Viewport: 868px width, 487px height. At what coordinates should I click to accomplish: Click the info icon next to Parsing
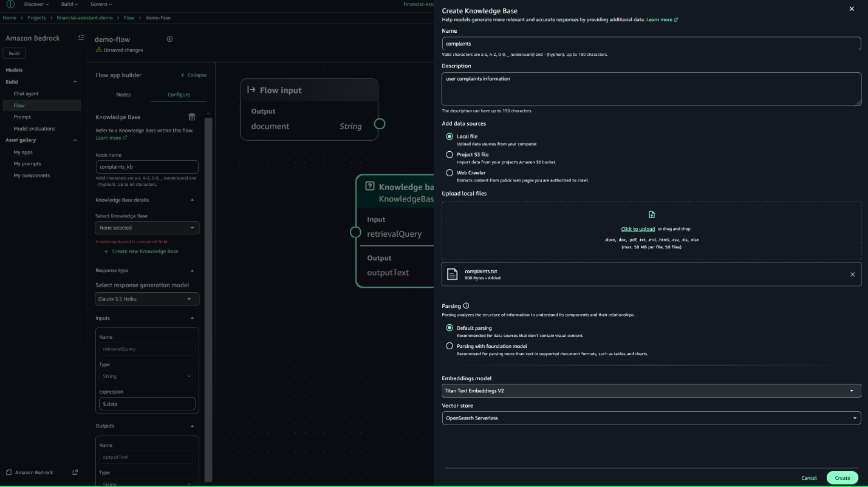[465, 305]
